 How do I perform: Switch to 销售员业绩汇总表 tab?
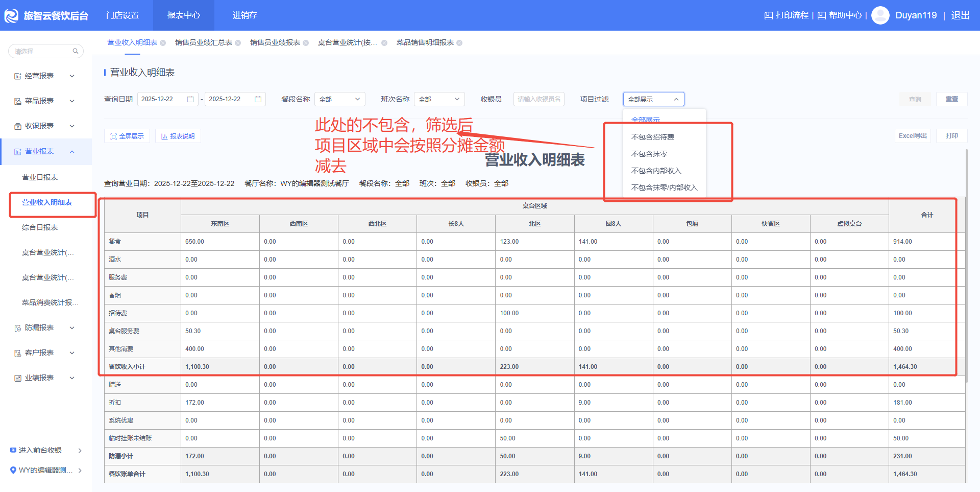point(203,43)
